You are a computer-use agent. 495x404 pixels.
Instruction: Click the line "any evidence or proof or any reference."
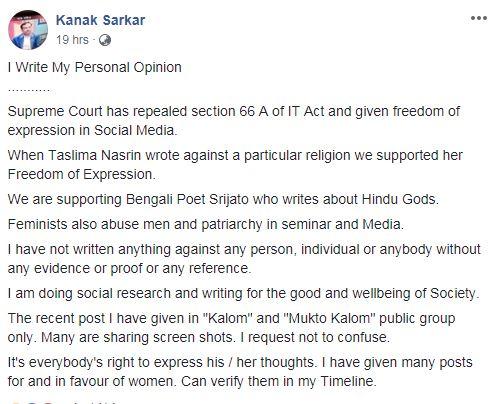click(129, 268)
